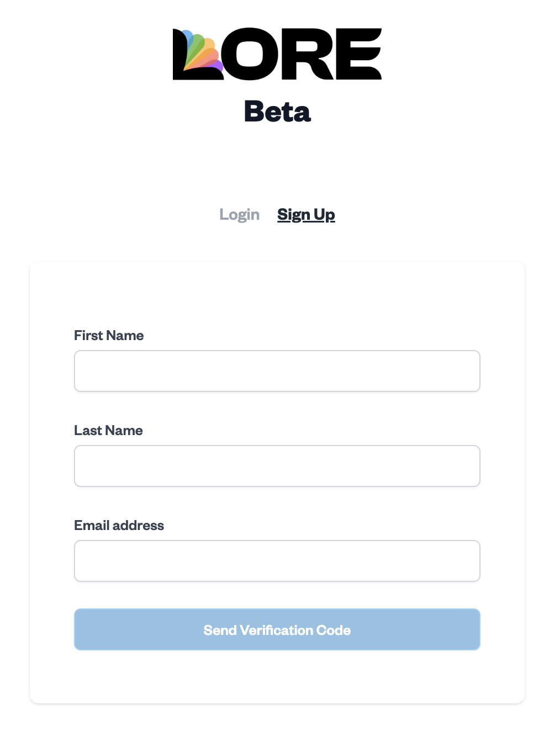Place cursor in Email address box
This screenshot has width=560, height=731.
click(x=277, y=561)
